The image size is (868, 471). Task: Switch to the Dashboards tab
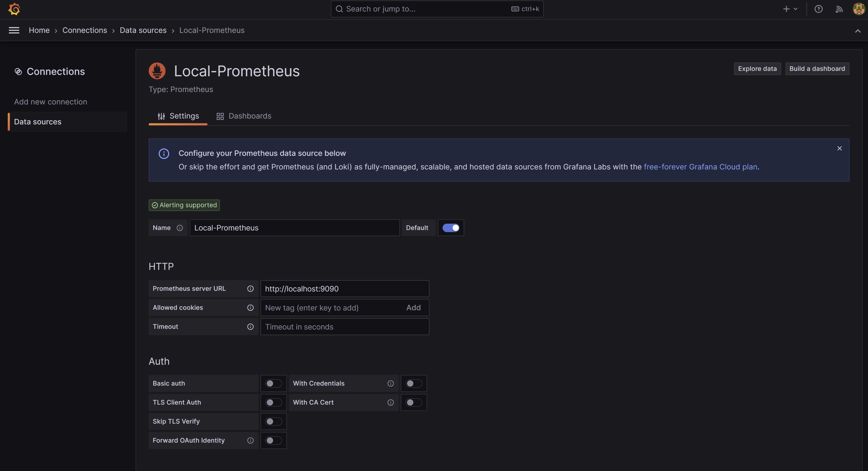tap(244, 116)
